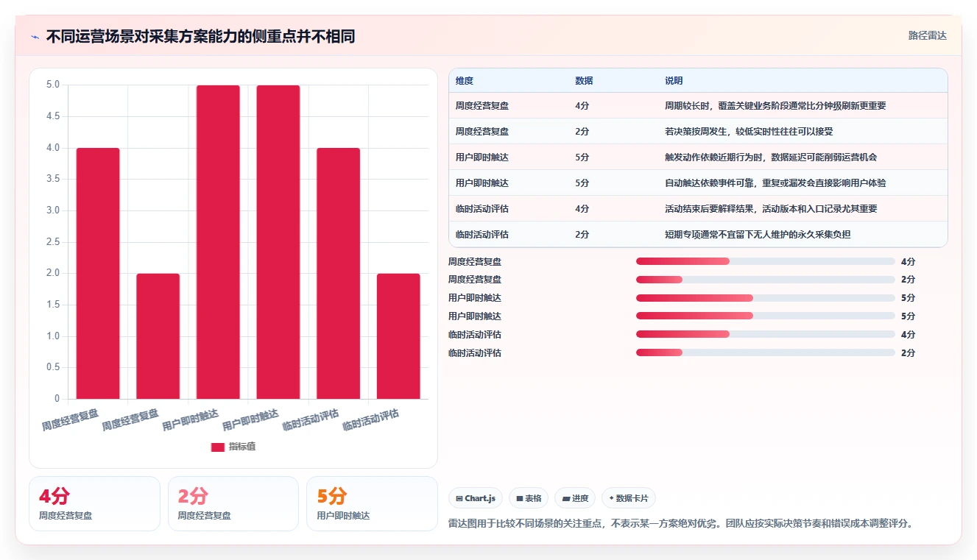Screen dimensions: 977x560
Task: Click the lightning icon beside the title
Action: (35, 36)
